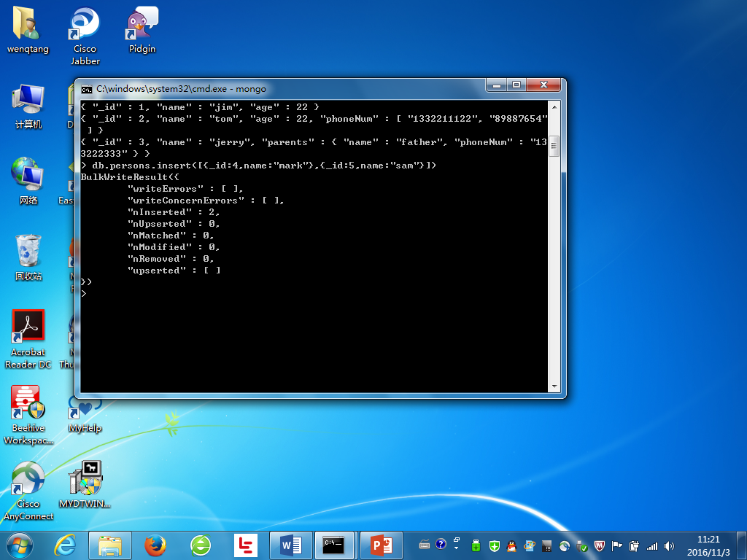Open Internet Explorer from the taskbar
Screen dimensions: 747x560
[65, 545]
